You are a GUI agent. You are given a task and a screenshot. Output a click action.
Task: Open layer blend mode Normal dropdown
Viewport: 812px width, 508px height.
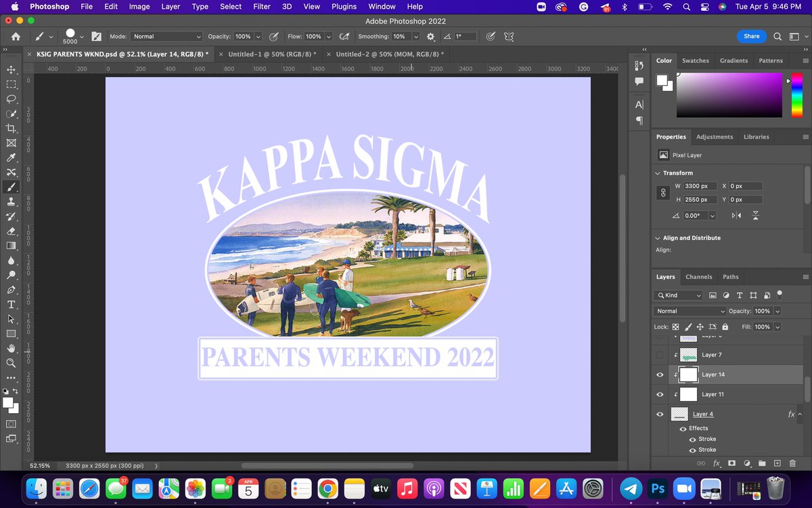tap(690, 311)
